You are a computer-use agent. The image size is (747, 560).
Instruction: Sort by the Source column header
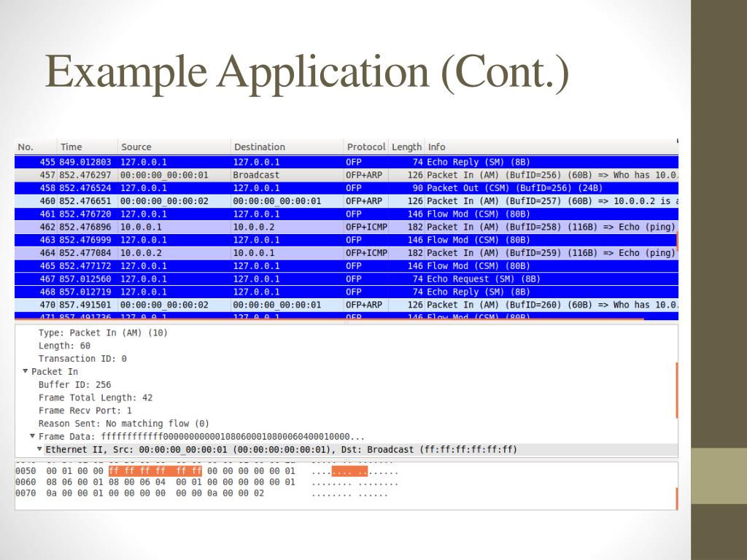[174, 147]
